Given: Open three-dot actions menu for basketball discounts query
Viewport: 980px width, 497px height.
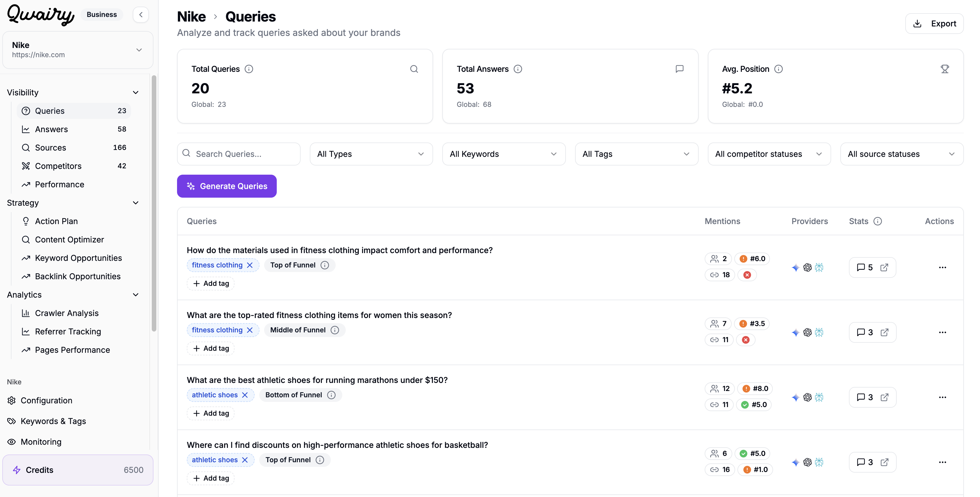Looking at the screenshot, I should pos(942,463).
